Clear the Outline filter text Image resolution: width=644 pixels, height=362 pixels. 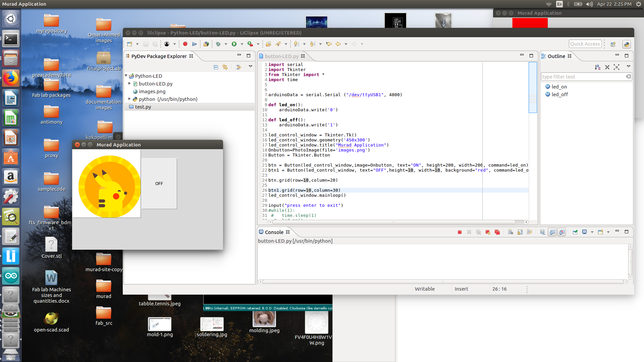pos(629,76)
